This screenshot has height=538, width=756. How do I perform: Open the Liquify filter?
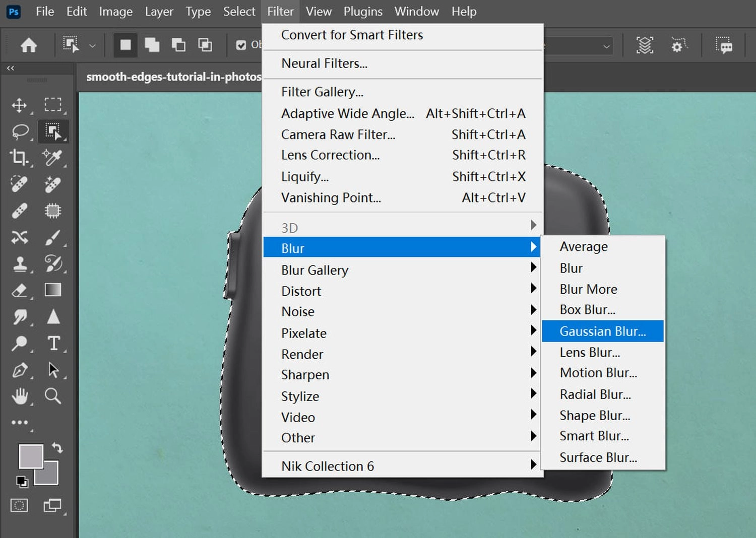(x=402, y=177)
